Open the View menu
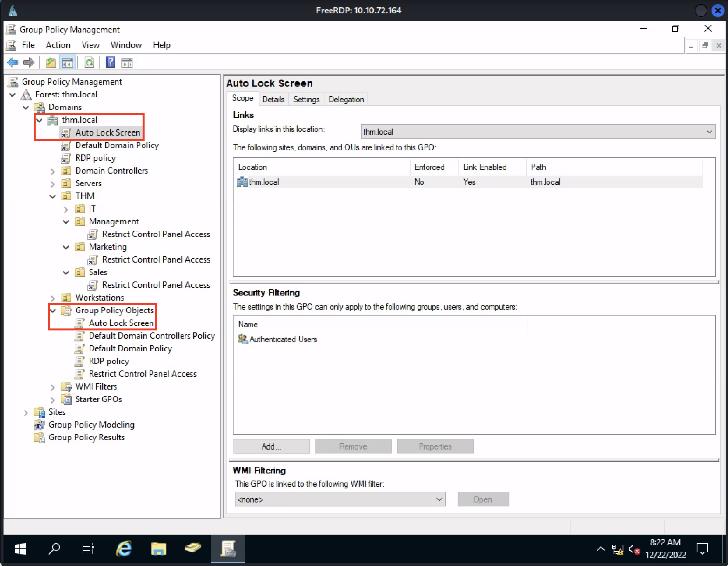Viewport: 728px width, 566px height. [91, 45]
